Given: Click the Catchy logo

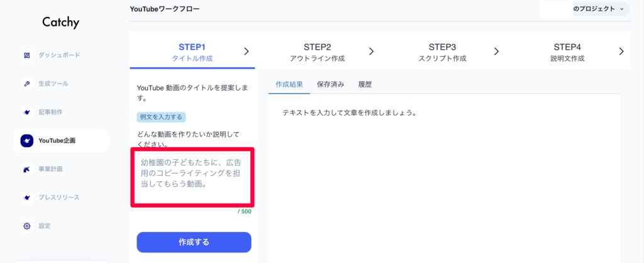Looking at the screenshot, I should [x=61, y=23].
